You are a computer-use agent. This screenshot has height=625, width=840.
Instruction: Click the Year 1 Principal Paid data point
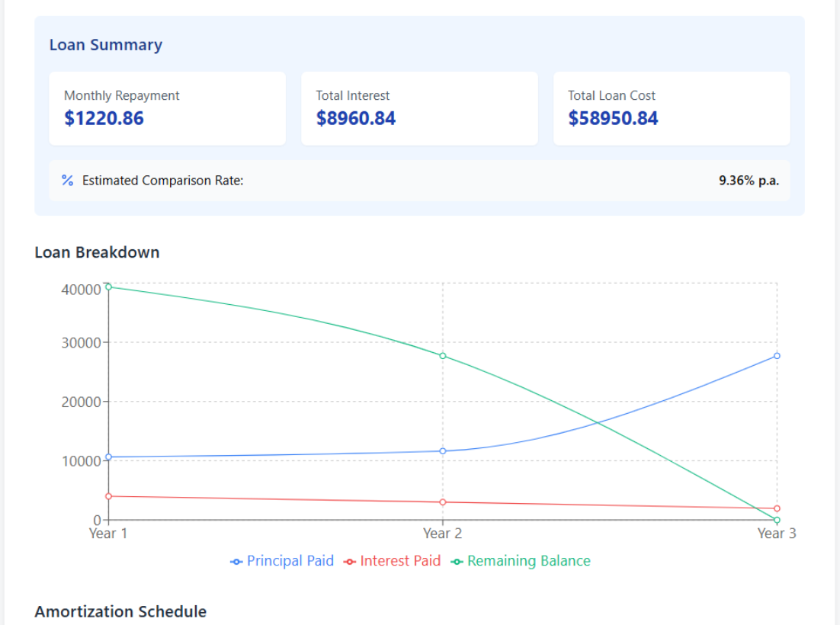pos(109,457)
